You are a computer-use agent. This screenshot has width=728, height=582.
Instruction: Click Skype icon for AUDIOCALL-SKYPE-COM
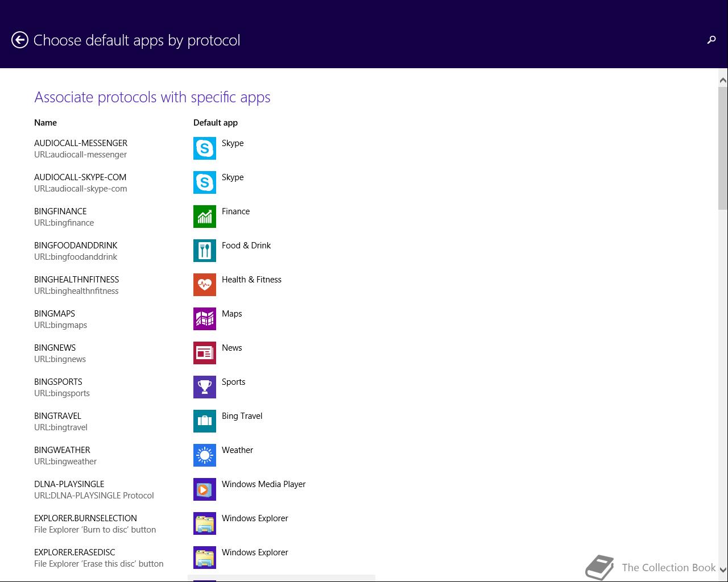tap(205, 182)
